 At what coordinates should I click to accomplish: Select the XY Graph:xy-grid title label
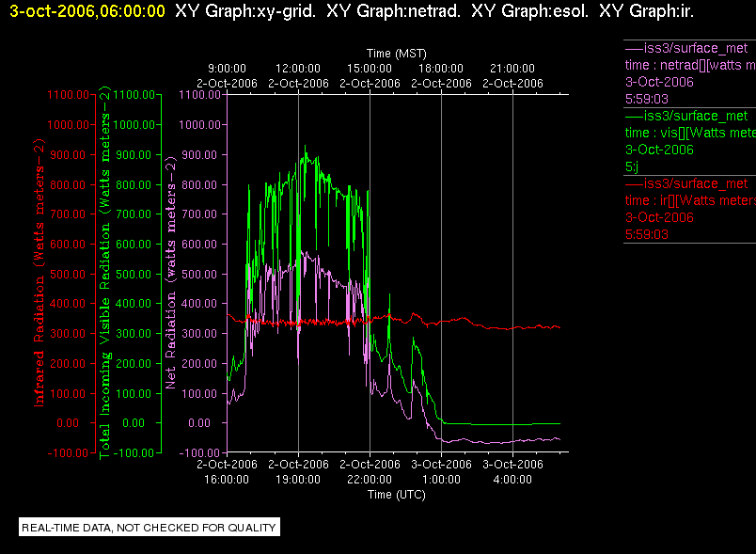(x=245, y=11)
